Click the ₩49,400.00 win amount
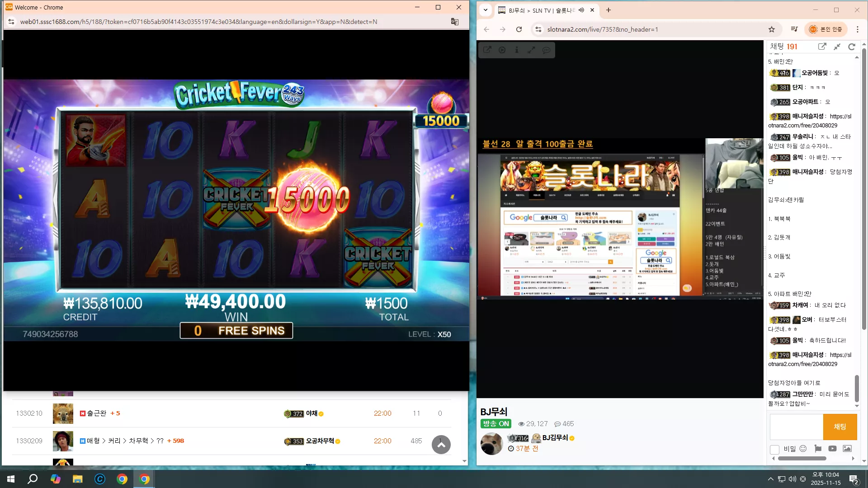The image size is (868, 488). point(236,302)
